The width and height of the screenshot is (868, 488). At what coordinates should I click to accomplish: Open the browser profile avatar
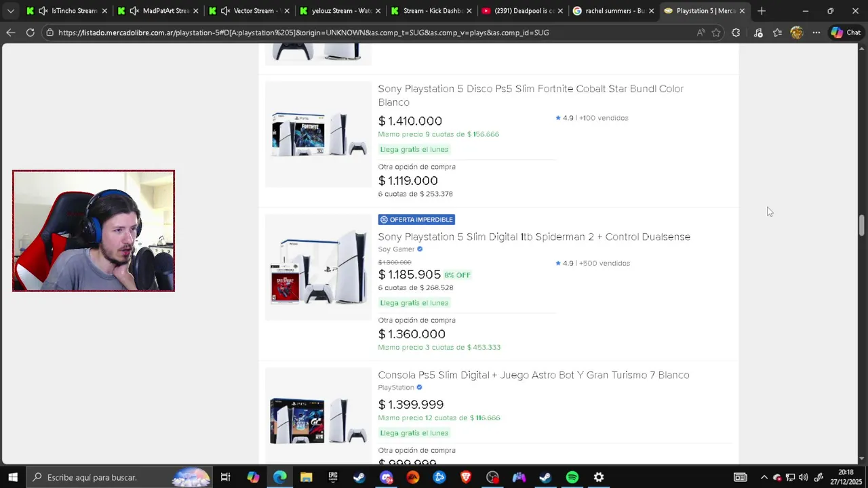(797, 33)
